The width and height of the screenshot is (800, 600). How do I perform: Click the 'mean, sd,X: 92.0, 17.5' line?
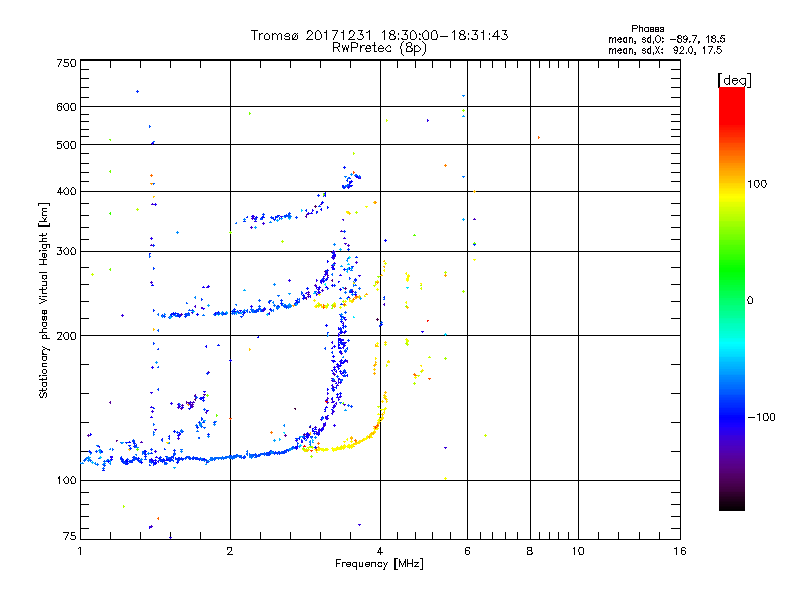click(665, 50)
